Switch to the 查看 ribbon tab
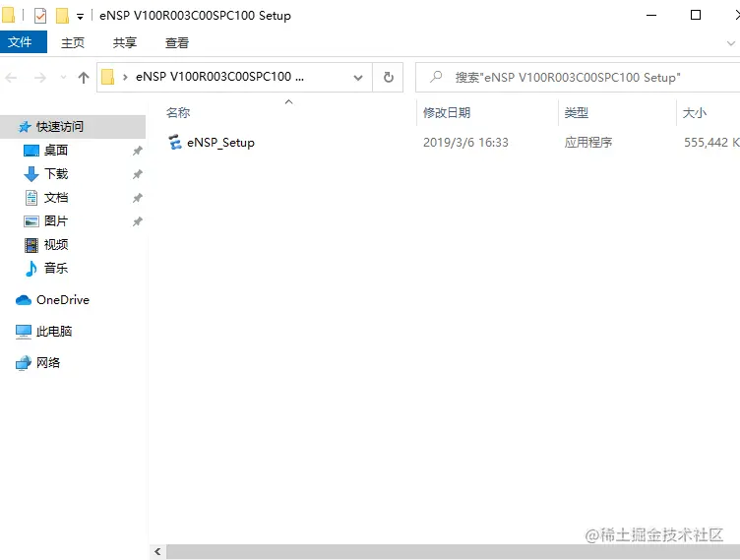The image size is (740, 560). [x=177, y=43]
